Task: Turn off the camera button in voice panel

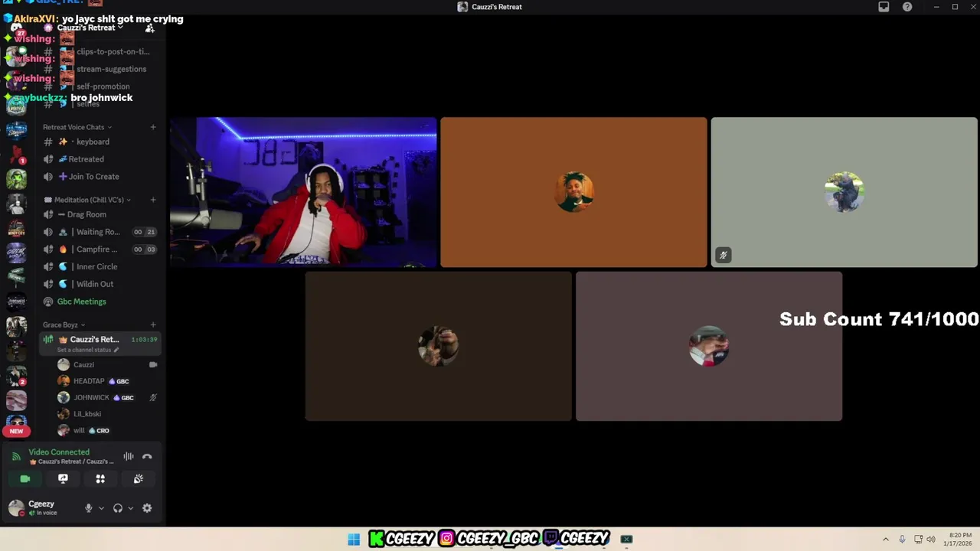Action: click(25, 479)
